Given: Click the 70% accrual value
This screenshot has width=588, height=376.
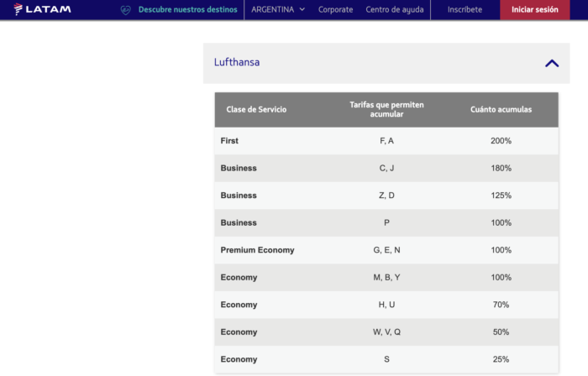Looking at the screenshot, I should tap(501, 305).
